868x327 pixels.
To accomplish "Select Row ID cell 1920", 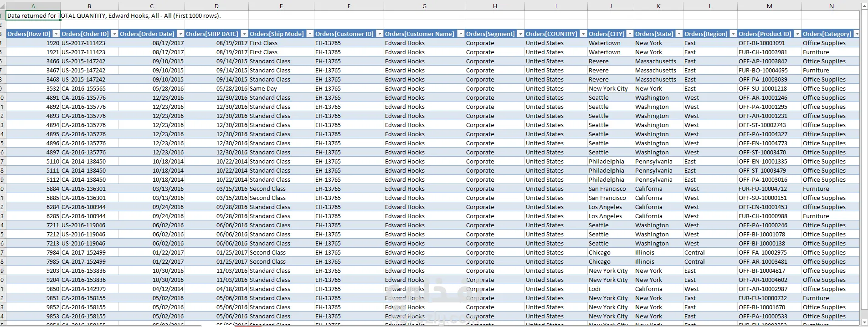I will (33, 43).
